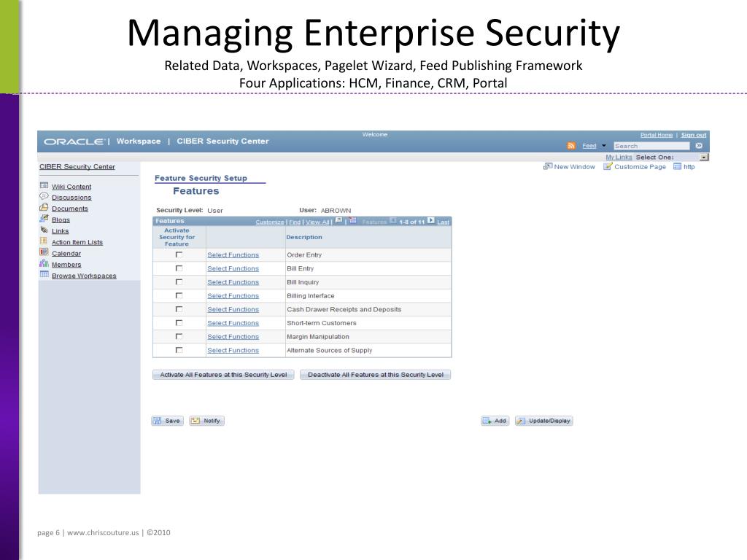The height and width of the screenshot is (560, 747).
Task: Click the My Links link
Action: tap(619, 157)
